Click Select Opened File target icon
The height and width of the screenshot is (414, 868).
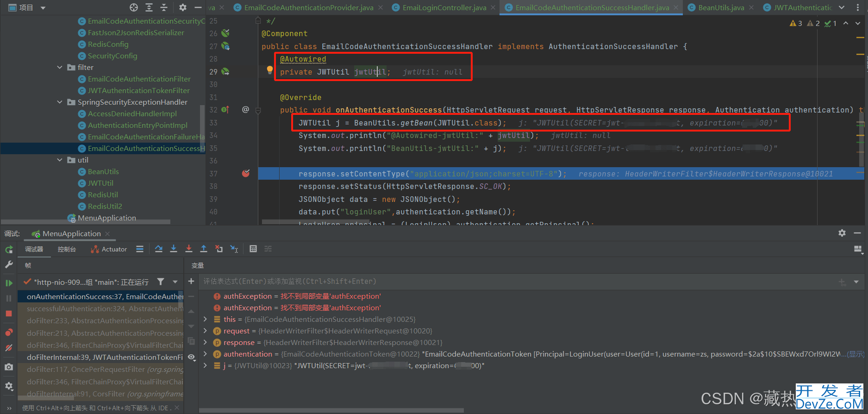pos(134,7)
